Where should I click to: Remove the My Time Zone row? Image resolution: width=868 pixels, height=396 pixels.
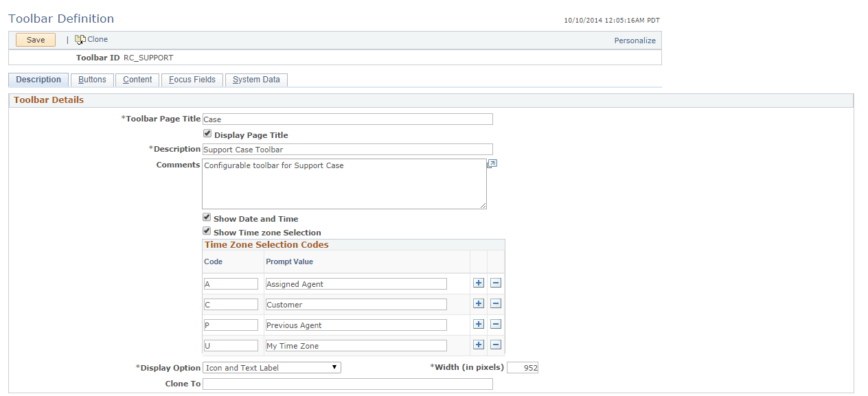(x=495, y=345)
